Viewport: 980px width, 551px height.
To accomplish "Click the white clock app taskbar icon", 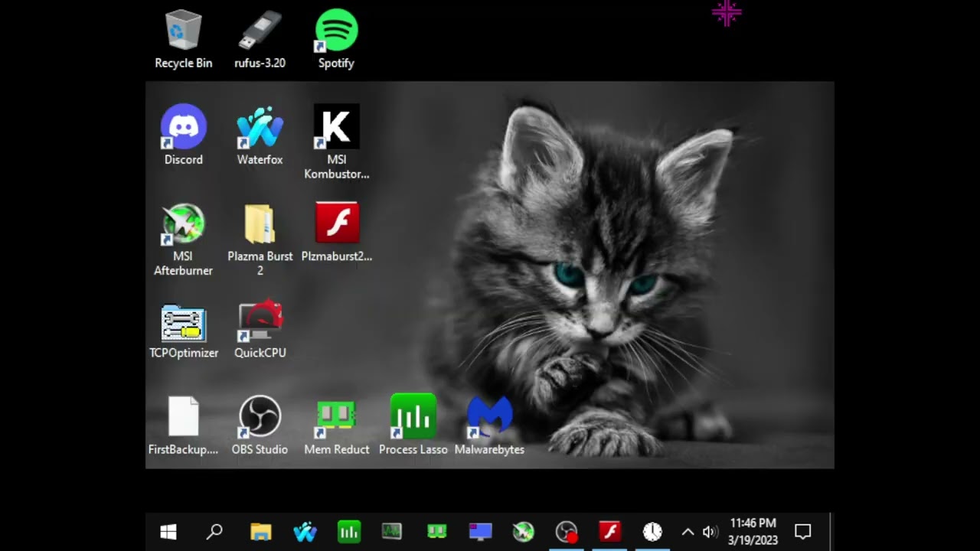I will point(652,532).
